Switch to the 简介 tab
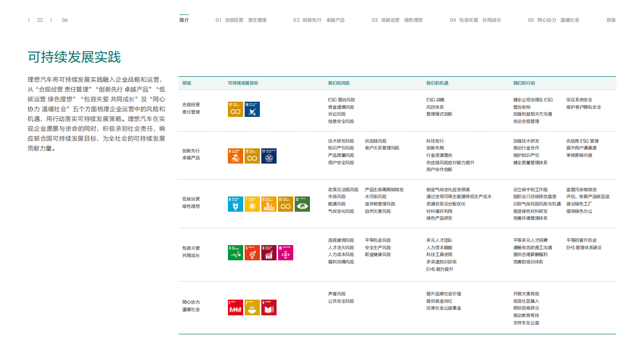 [x=184, y=20]
